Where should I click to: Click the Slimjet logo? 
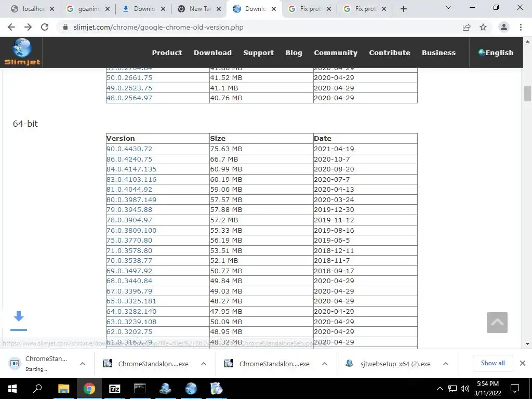pos(22,52)
